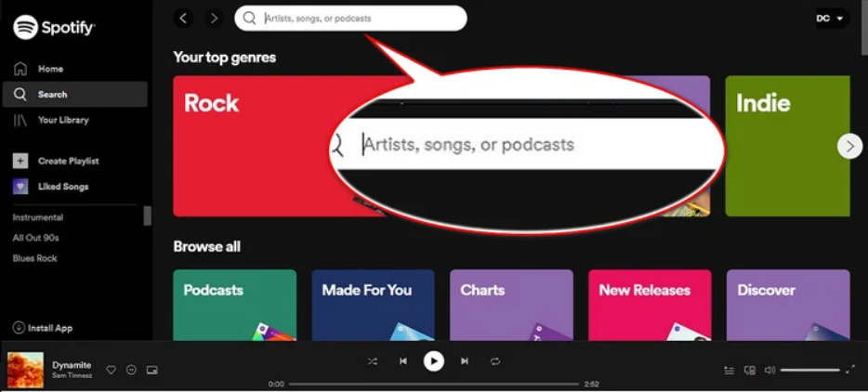Click the sidebar playlist scrollbar

pyautogui.click(x=147, y=216)
